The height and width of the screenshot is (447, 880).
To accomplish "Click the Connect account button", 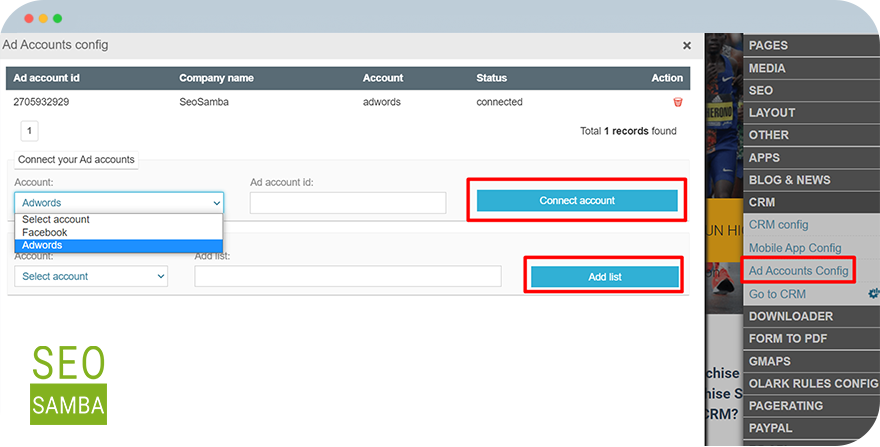I will pos(577,200).
